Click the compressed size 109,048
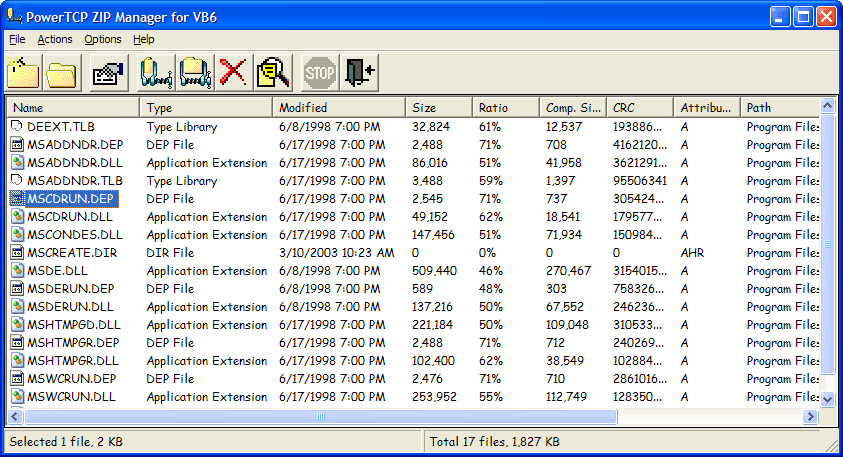The width and height of the screenshot is (843, 457). 567,325
